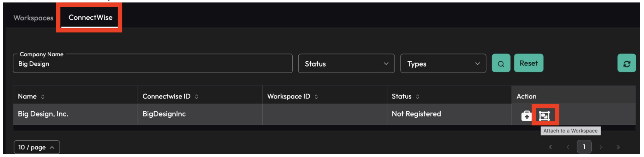Open the 10 / page size dropdown
This screenshot has width=644, height=157.
click(37, 147)
